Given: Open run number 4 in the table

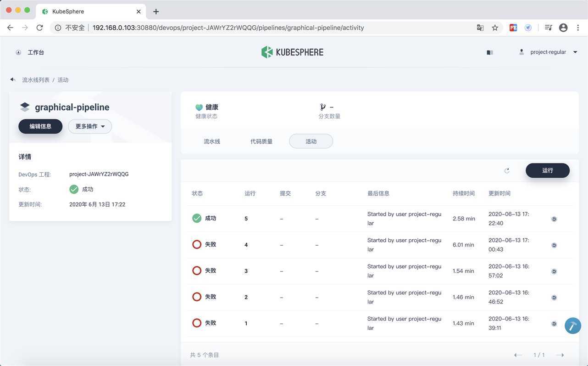Looking at the screenshot, I should coord(246,245).
